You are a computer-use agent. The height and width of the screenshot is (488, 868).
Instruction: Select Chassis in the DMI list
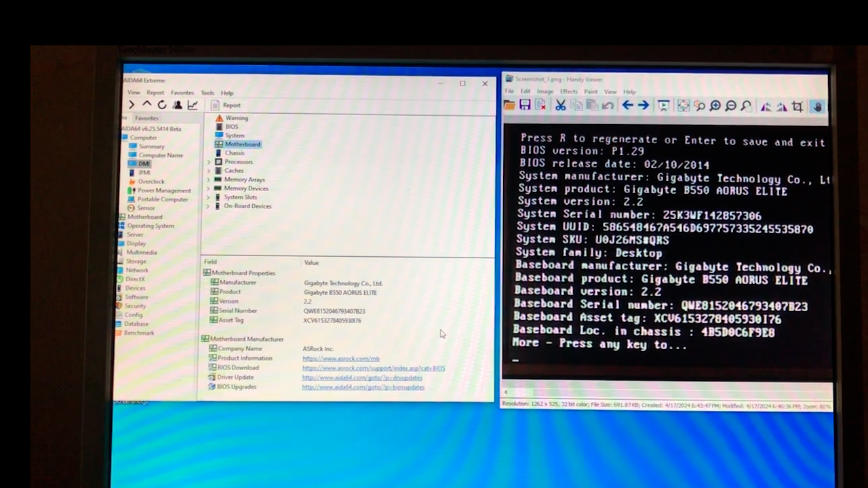click(x=229, y=153)
